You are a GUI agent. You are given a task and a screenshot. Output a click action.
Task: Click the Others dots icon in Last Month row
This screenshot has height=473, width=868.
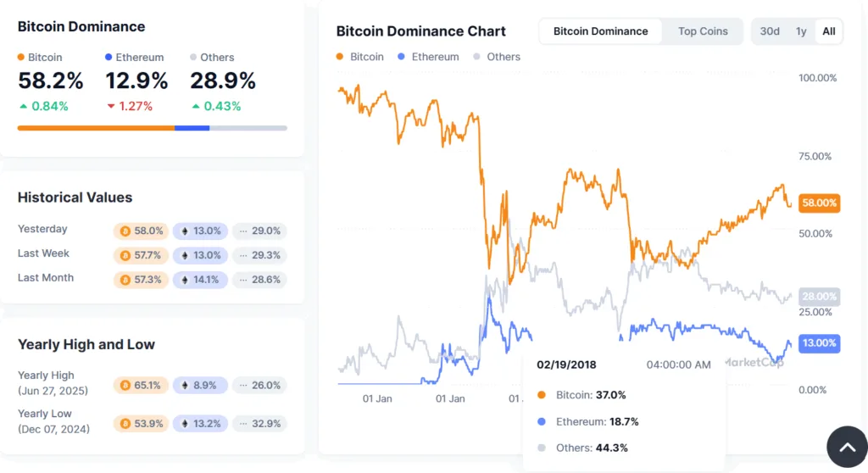[x=244, y=280]
